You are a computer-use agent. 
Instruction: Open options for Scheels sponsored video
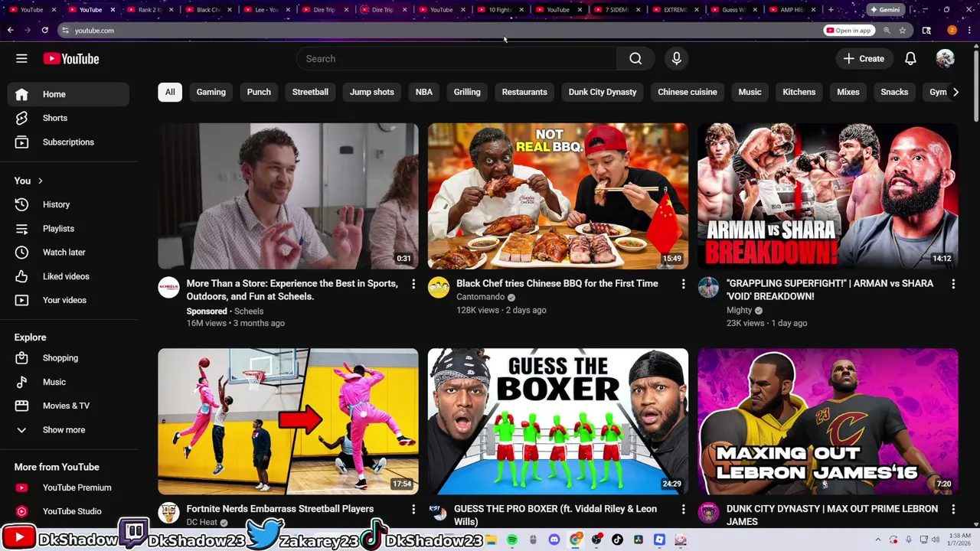413,284
